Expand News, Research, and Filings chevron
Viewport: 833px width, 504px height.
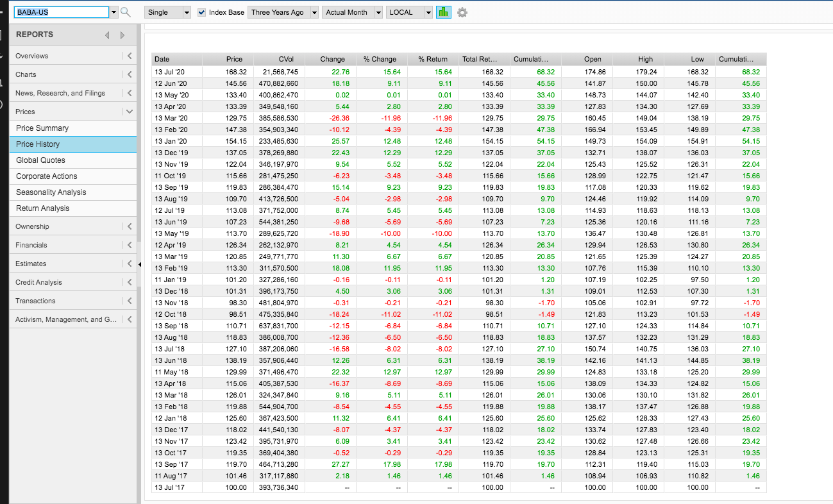130,93
